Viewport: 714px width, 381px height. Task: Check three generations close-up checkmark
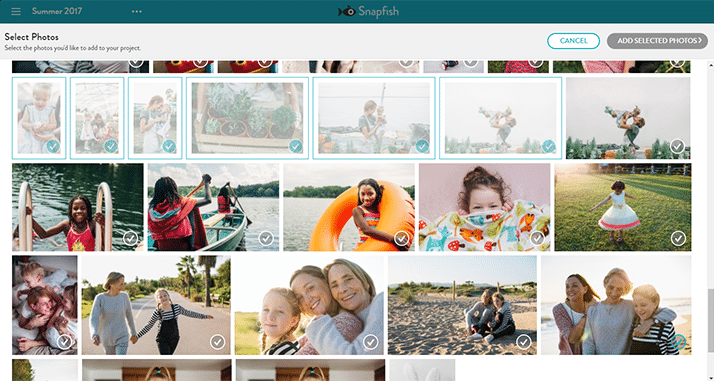point(371,341)
